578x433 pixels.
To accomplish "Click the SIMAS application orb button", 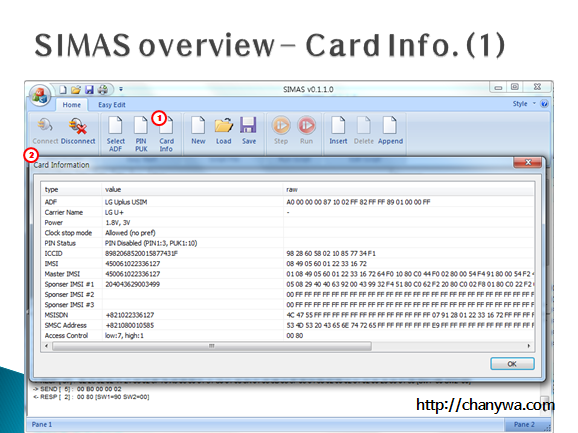I will [x=40, y=95].
